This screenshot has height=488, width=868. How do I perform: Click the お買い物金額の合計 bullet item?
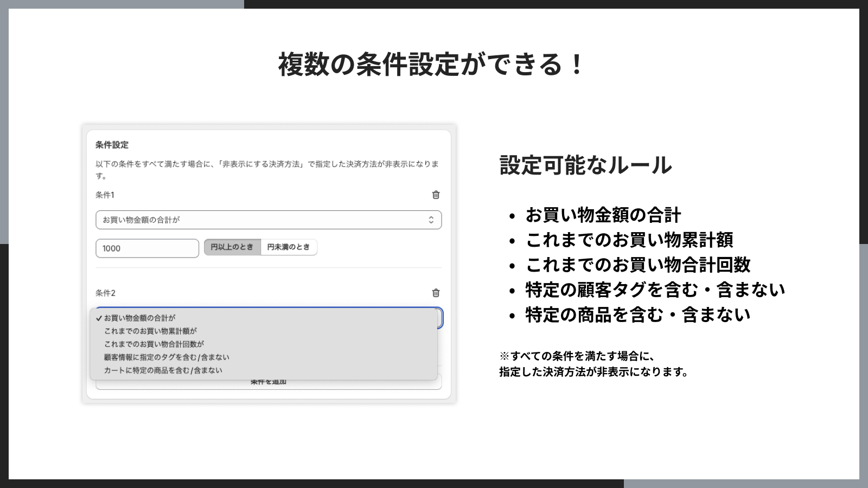[603, 215]
